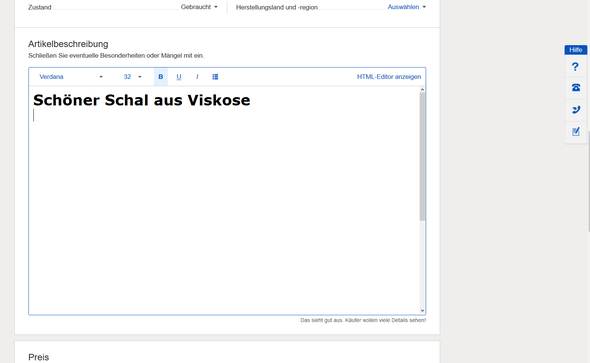Click the editor scrollbar down arrow

pos(422,311)
